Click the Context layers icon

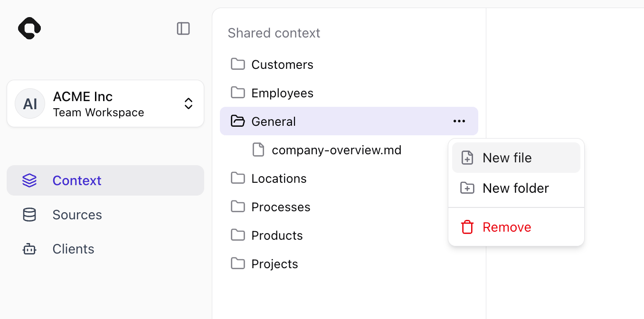pyautogui.click(x=29, y=180)
